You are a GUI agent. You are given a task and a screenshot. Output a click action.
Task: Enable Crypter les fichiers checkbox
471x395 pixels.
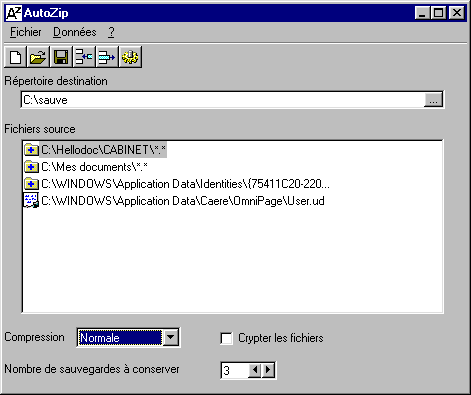(227, 338)
